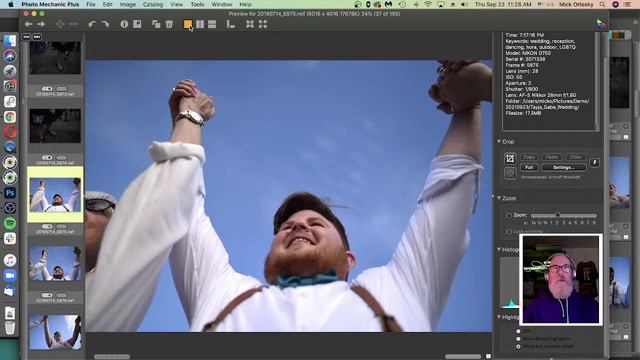
Task: Open the Tools menu
Action: [197, 4]
